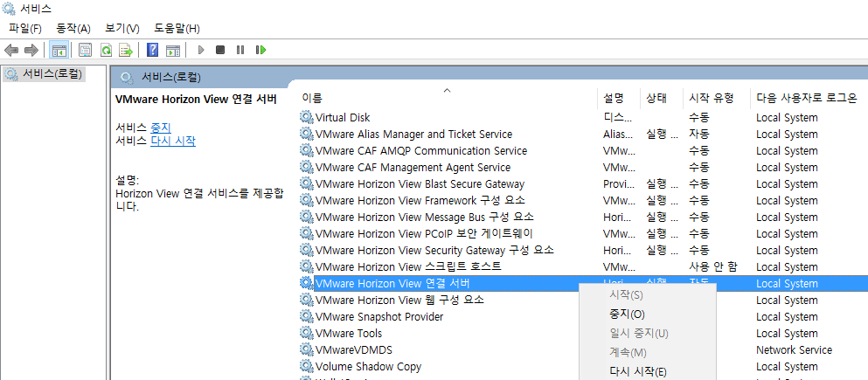Toggle Show/Hide Console Tree button
Image resolution: width=868 pixels, height=380 pixels.
click(59, 50)
